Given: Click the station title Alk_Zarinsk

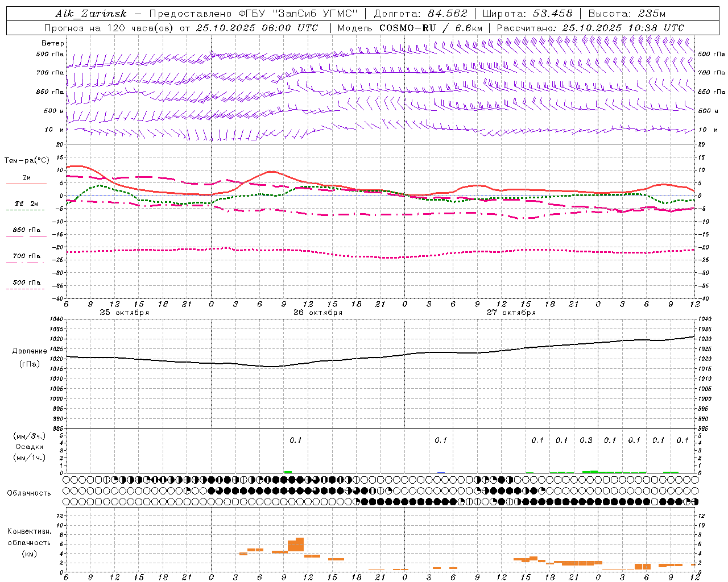Looking at the screenshot, I should [91, 14].
